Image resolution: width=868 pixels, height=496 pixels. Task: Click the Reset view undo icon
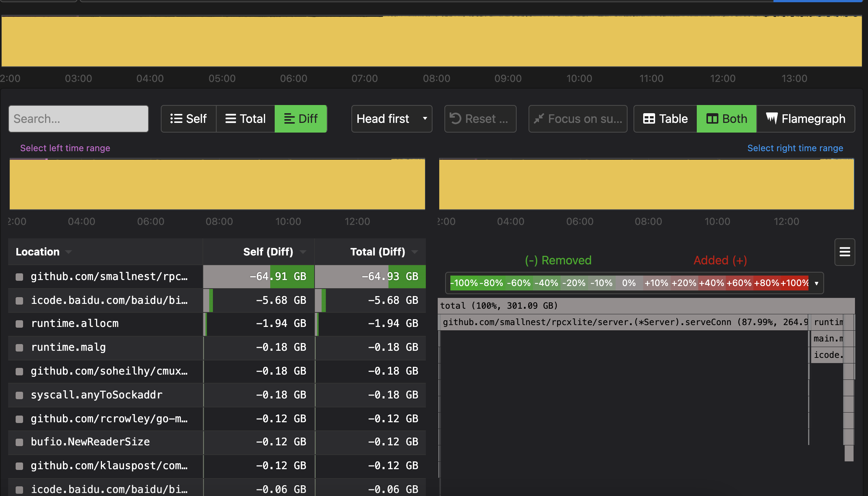click(x=456, y=118)
